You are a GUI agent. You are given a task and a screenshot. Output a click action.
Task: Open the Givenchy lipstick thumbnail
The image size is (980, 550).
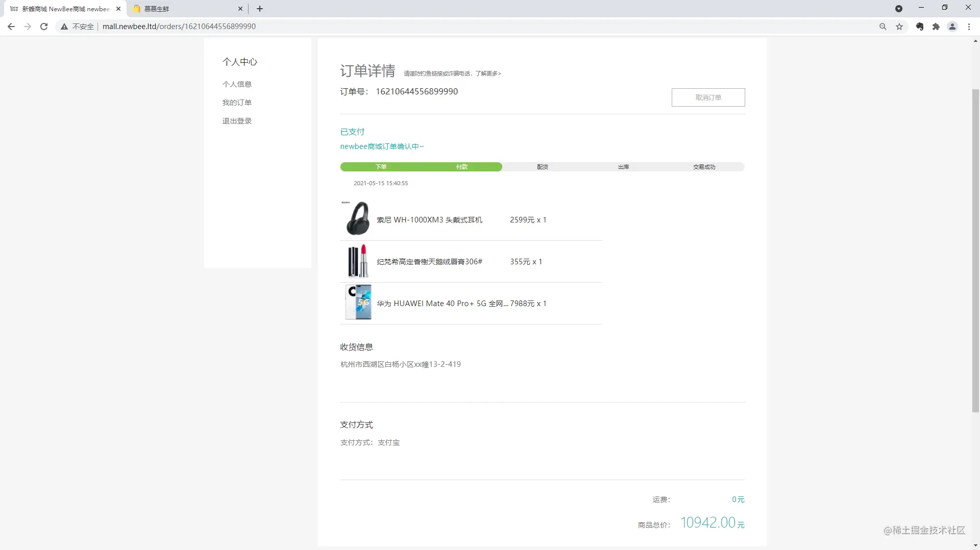coord(358,261)
